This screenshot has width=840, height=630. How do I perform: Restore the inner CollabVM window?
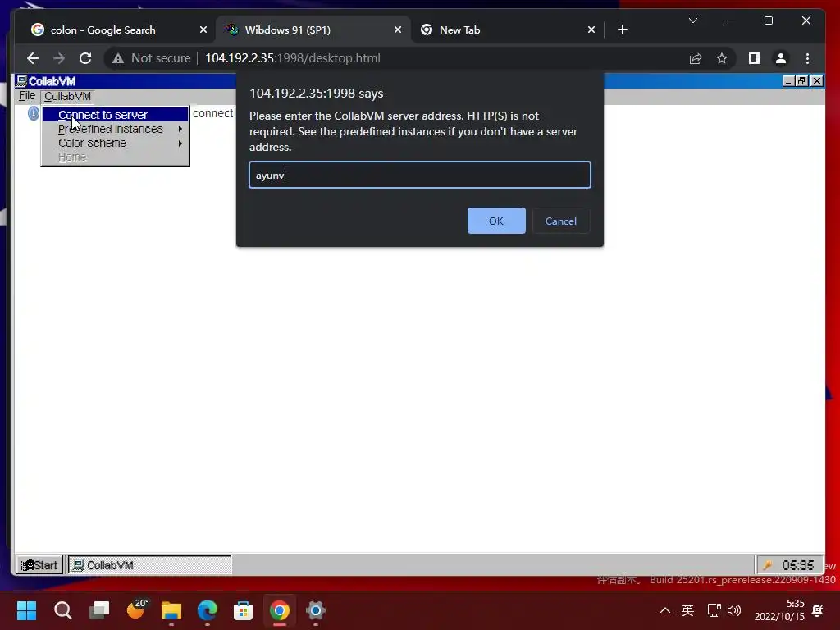click(801, 81)
